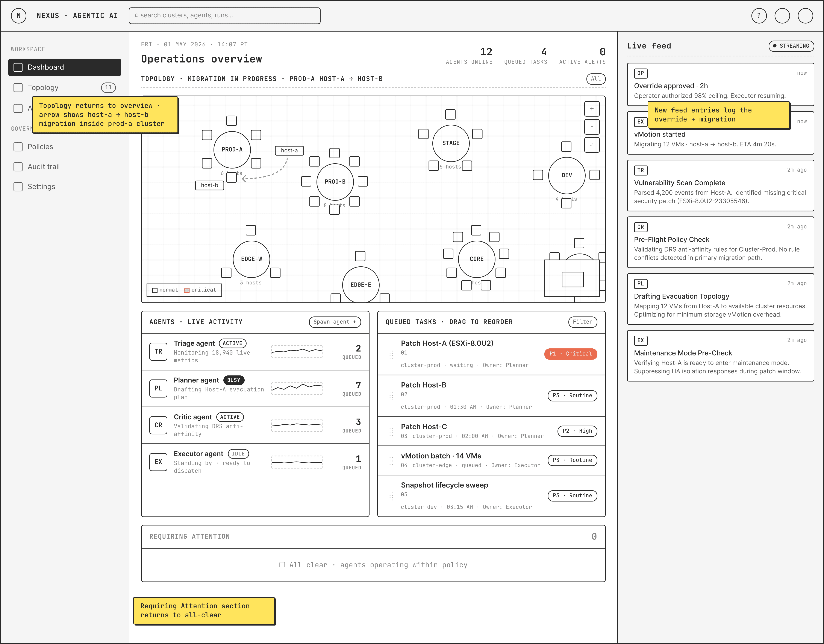Select the EDGE-E cluster node
The width and height of the screenshot is (824, 644).
(x=361, y=285)
